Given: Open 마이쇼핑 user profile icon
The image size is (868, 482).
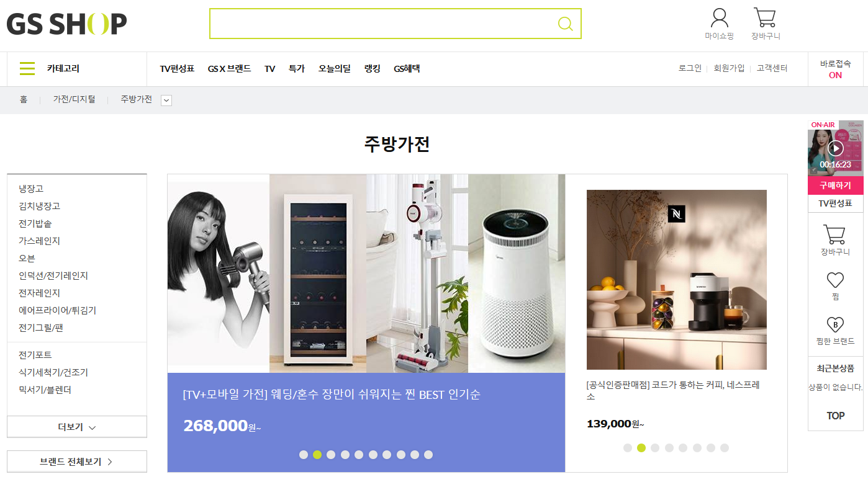Looking at the screenshot, I should (719, 17).
